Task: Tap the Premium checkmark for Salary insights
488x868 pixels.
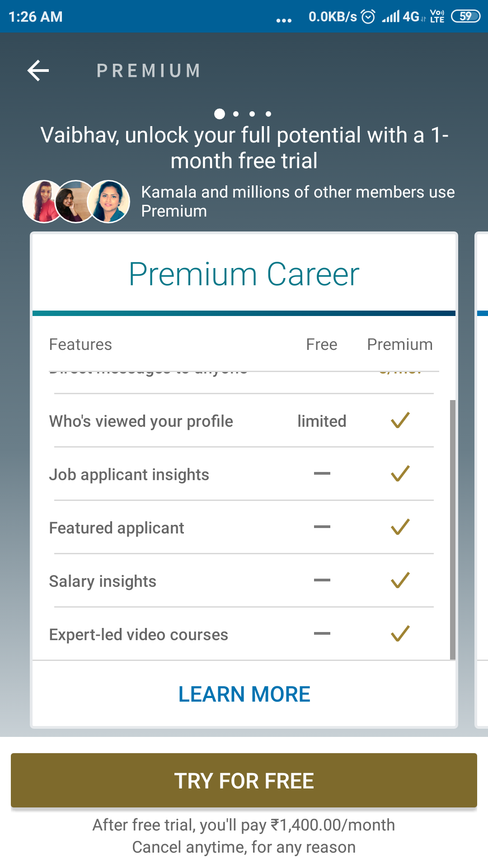Action: click(400, 580)
